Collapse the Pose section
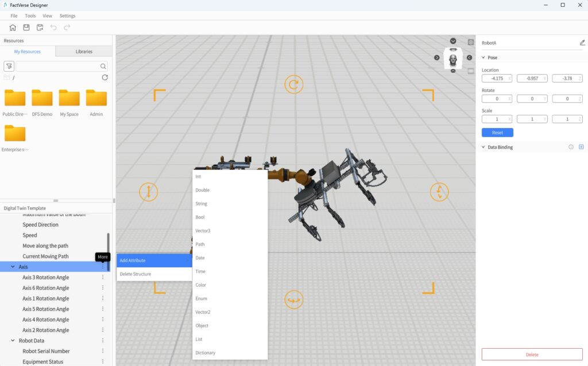 tap(483, 58)
